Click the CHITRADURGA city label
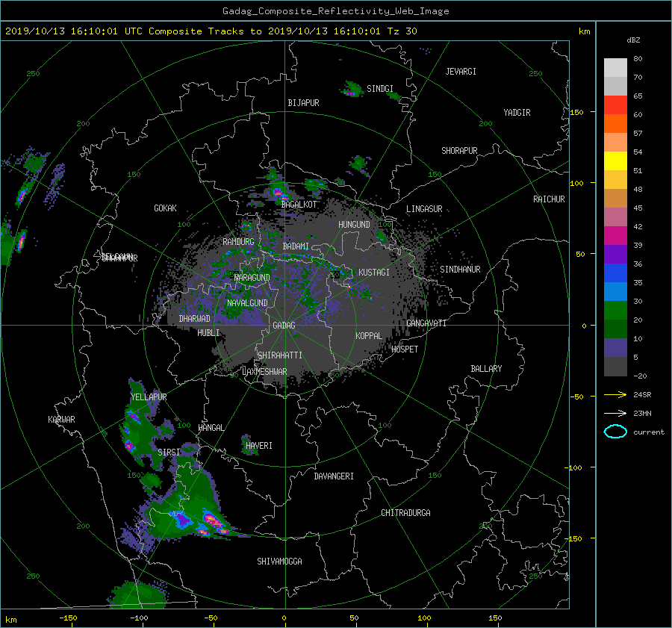Image resolution: width=672 pixels, height=628 pixels. [406, 513]
